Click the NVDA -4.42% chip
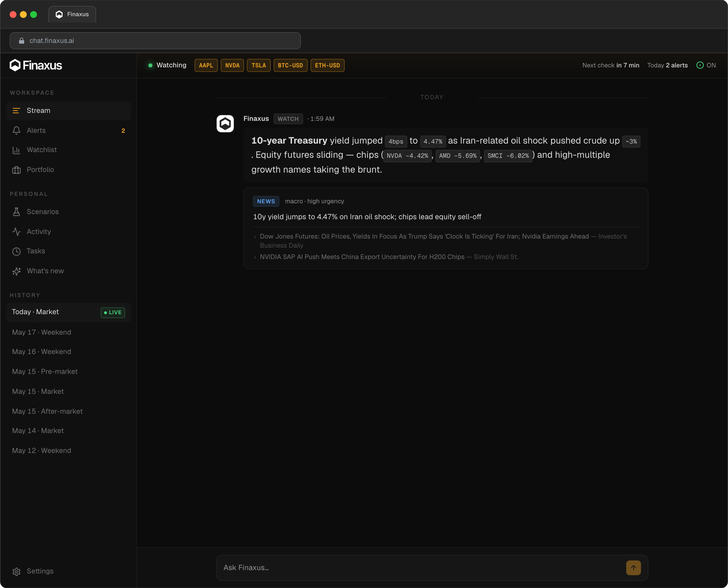728x588 pixels. pyautogui.click(x=408, y=156)
